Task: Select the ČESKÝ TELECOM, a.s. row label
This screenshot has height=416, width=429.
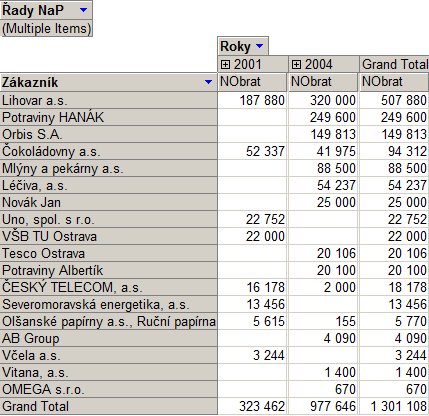Action: [109, 287]
